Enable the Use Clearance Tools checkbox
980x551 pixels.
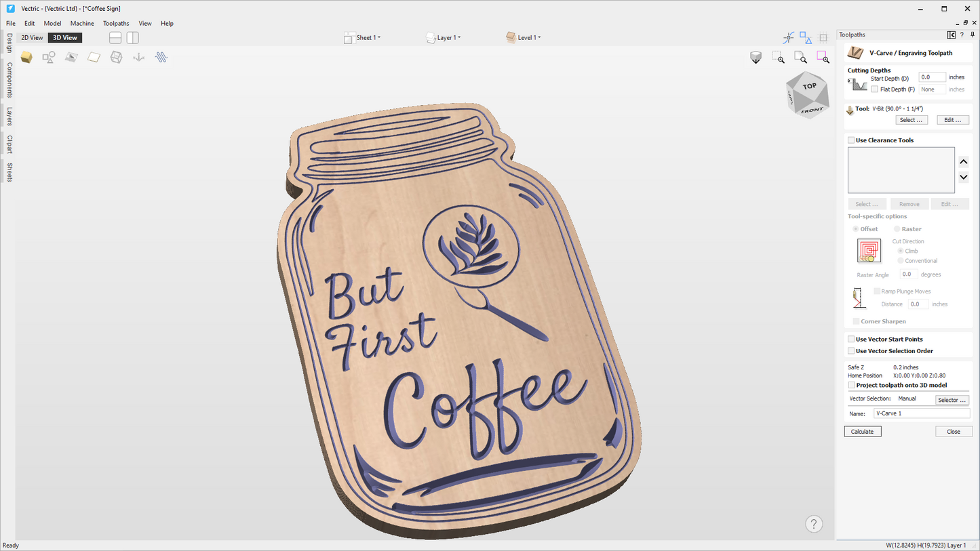(851, 140)
